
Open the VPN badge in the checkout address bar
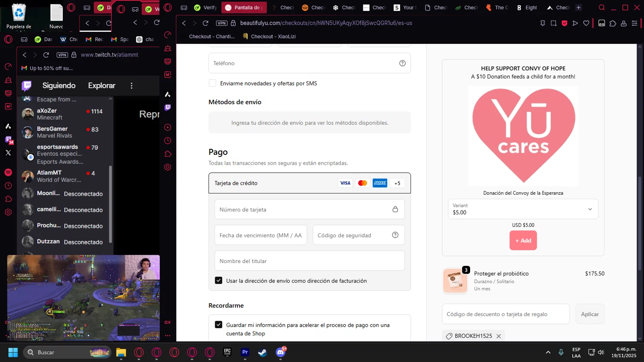tap(222, 23)
